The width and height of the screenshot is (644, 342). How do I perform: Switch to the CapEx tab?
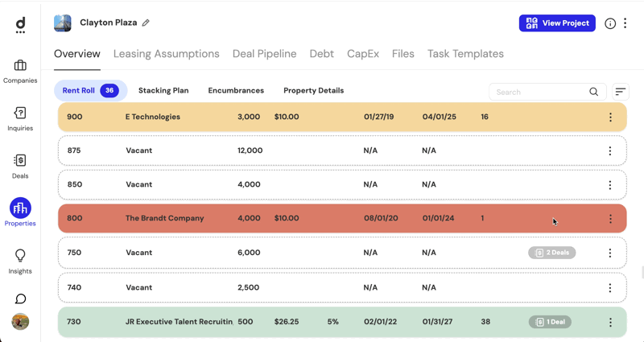[363, 54]
